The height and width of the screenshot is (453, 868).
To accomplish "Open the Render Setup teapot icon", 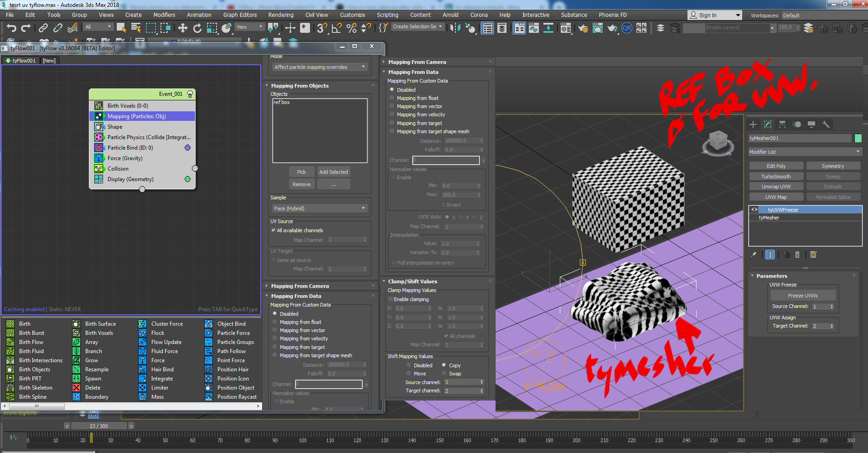I will 583,28.
